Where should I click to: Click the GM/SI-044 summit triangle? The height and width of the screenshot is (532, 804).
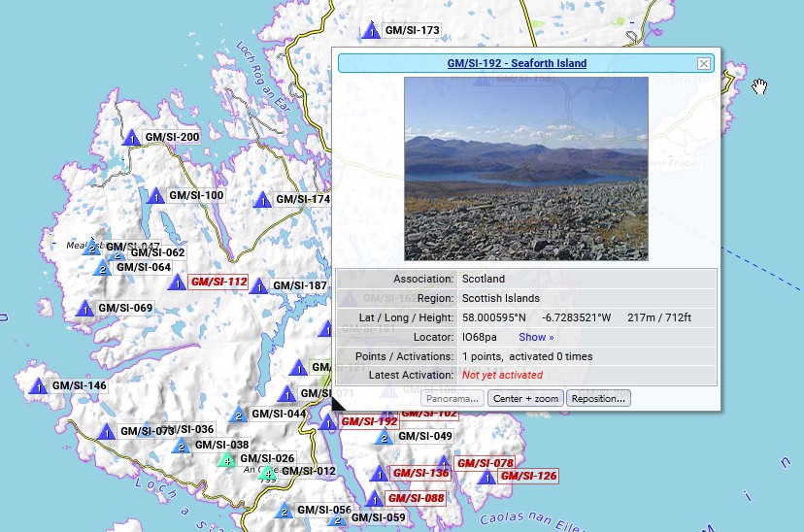[x=238, y=415]
